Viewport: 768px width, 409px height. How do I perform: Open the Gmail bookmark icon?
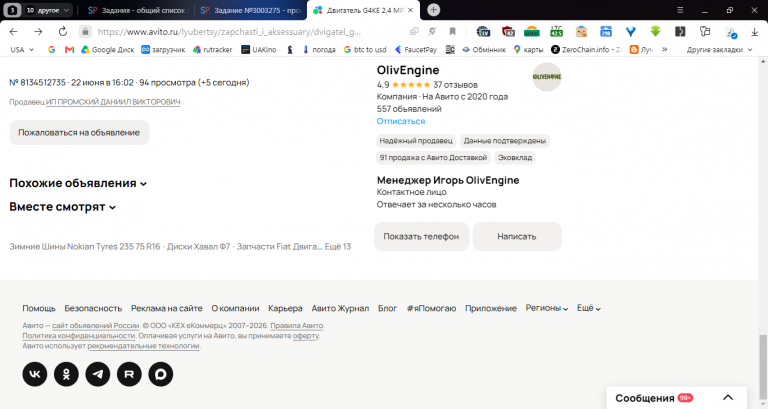(x=69, y=49)
